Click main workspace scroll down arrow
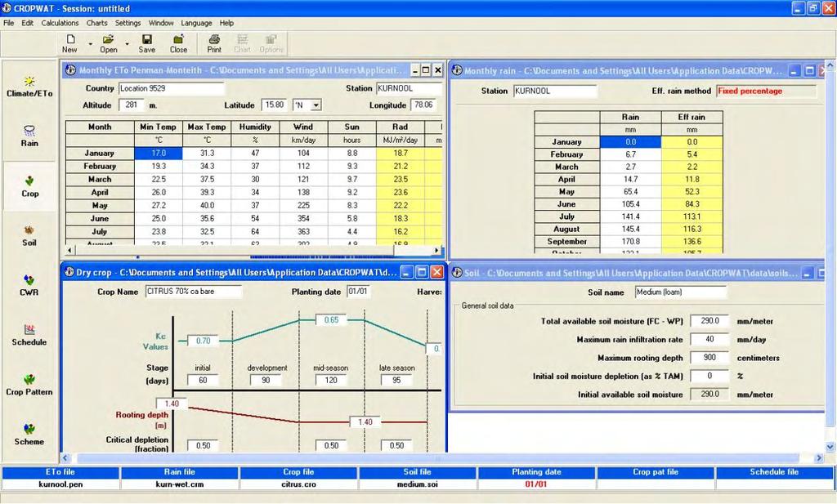The height and width of the screenshot is (504, 837). [x=830, y=447]
